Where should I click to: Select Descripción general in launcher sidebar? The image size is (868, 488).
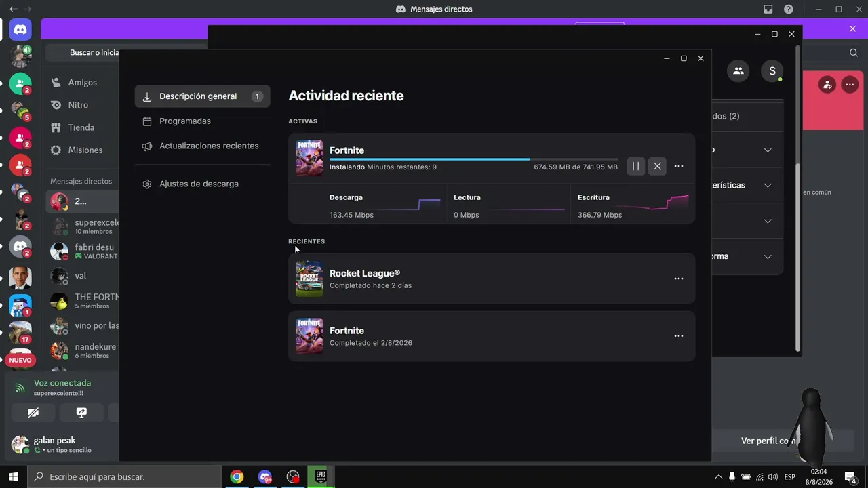[x=202, y=96]
